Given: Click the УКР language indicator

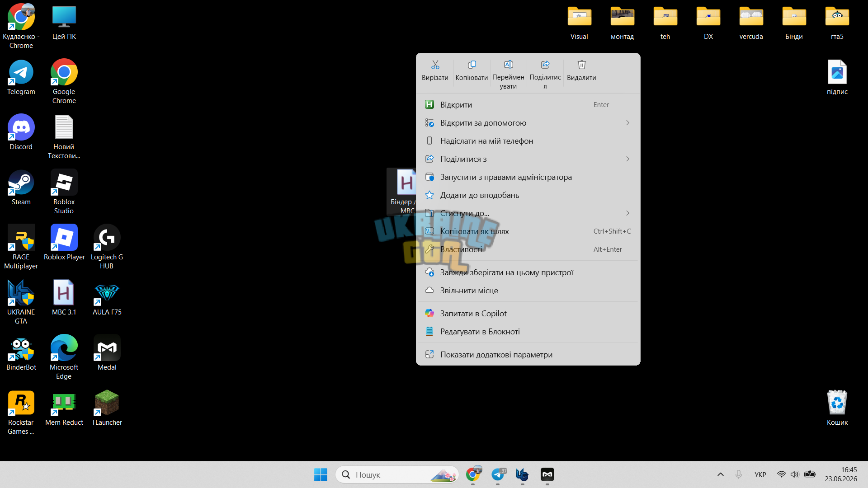Looking at the screenshot, I should 760,474.
